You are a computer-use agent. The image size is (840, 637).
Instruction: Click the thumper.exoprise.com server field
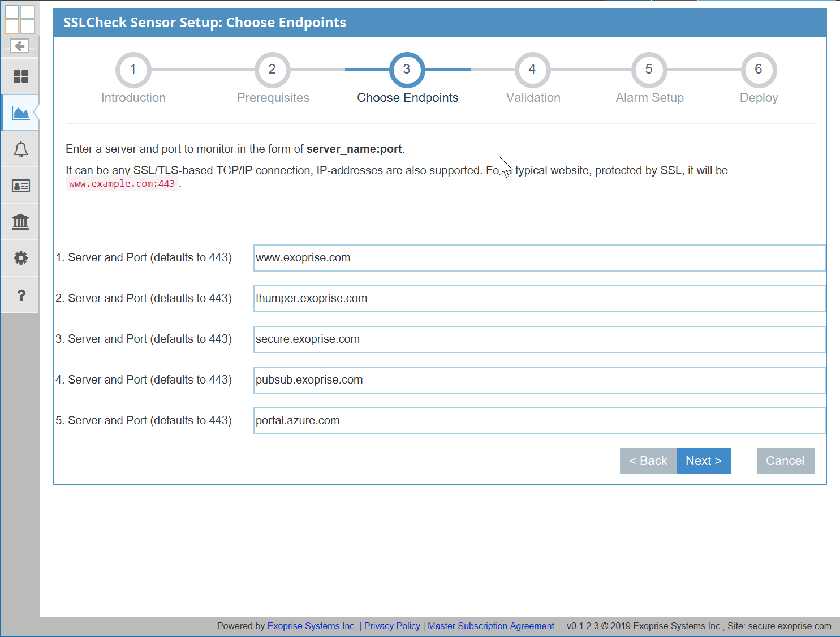click(539, 299)
